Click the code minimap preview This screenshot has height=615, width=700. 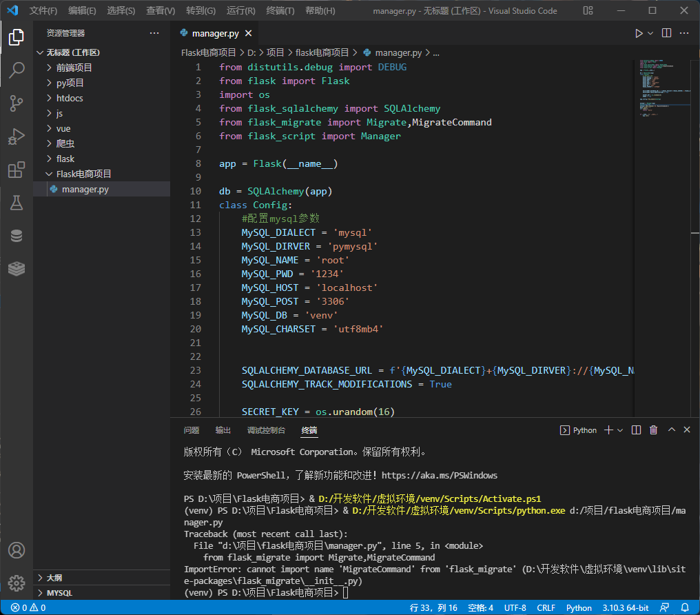[664, 87]
